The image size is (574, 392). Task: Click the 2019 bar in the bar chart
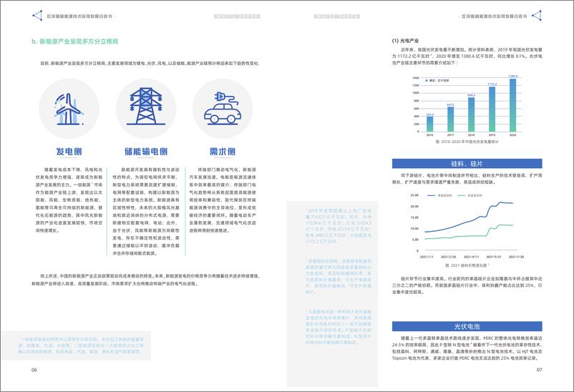492,109
